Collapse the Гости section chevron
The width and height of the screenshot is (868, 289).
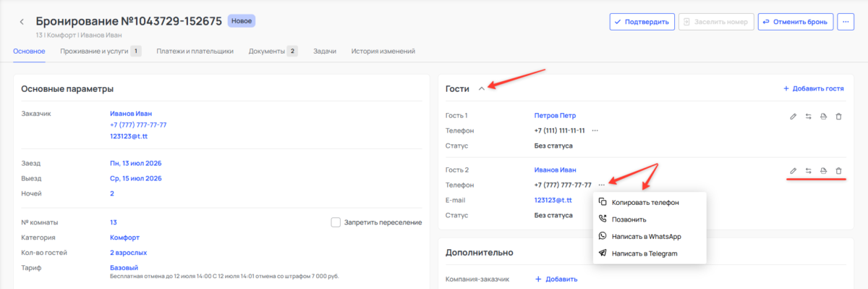[x=482, y=88]
